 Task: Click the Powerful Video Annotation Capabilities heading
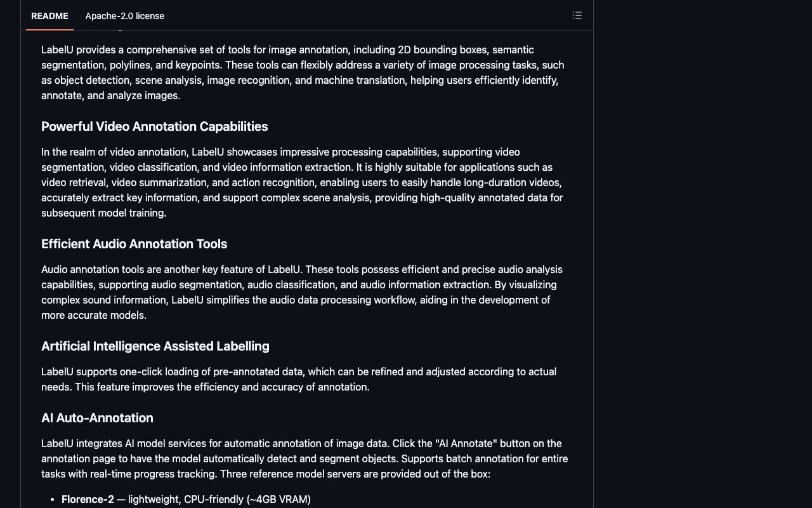coord(155,126)
